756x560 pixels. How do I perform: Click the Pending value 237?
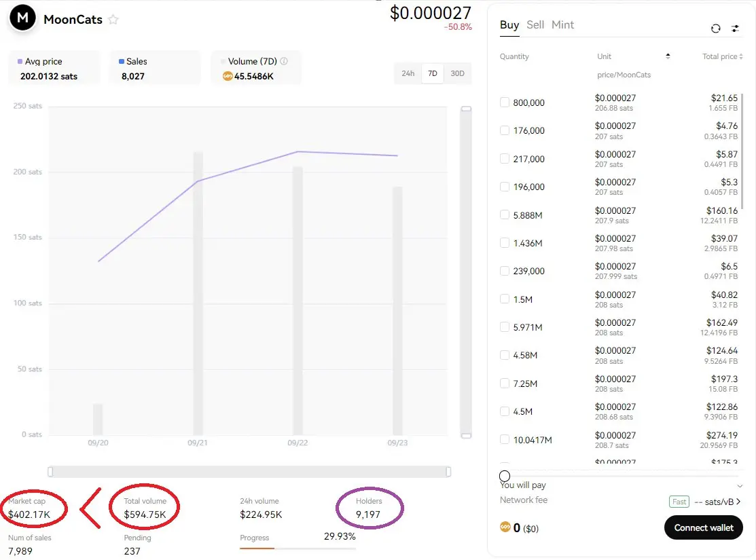click(x=132, y=551)
